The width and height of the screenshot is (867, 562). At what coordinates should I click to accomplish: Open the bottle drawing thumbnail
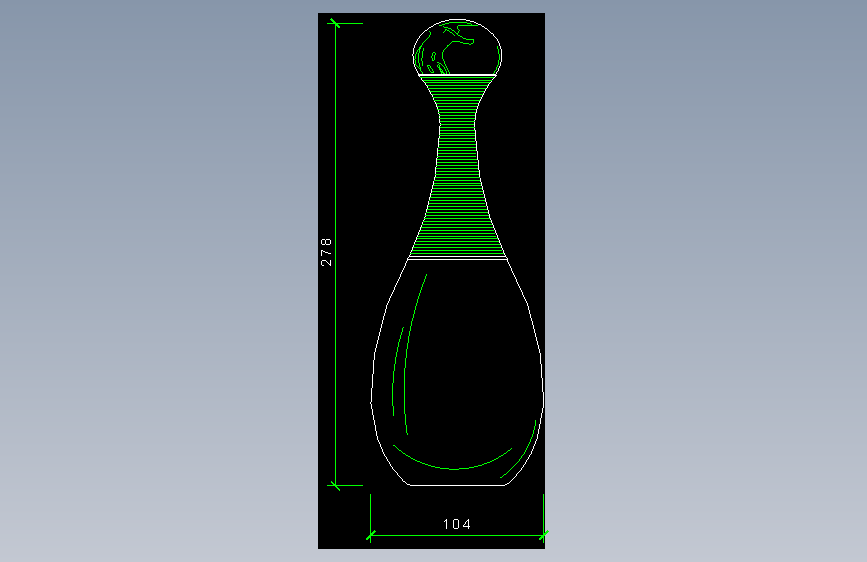tap(431, 281)
